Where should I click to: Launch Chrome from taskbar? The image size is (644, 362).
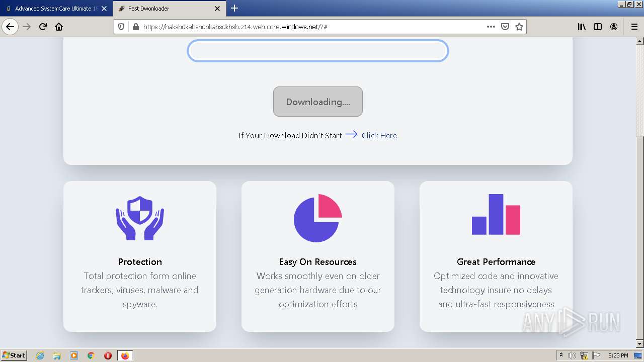tap(91, 355)
